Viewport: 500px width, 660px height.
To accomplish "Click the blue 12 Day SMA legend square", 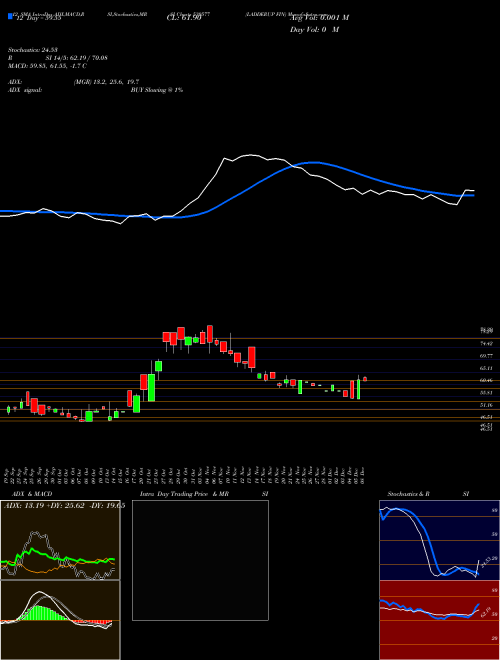I will coord(10,16).
